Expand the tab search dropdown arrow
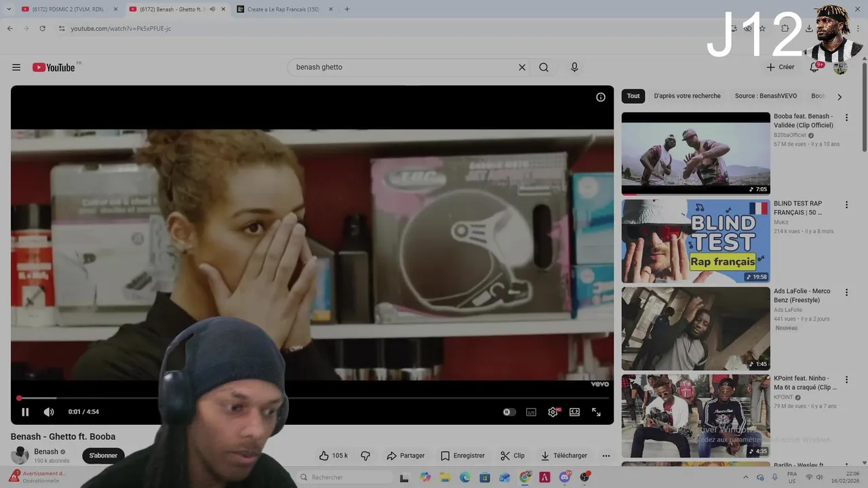868x488 pixels. pyautogui.click(x=9, y=9)
